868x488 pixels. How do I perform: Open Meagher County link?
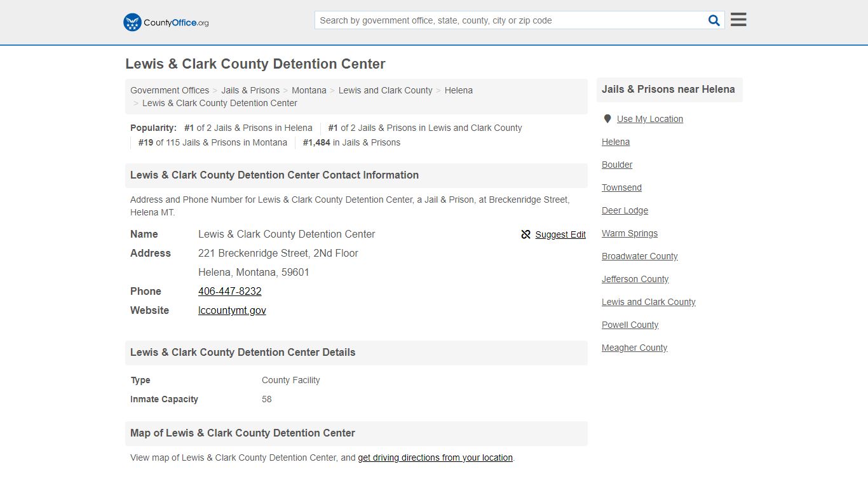635,348
